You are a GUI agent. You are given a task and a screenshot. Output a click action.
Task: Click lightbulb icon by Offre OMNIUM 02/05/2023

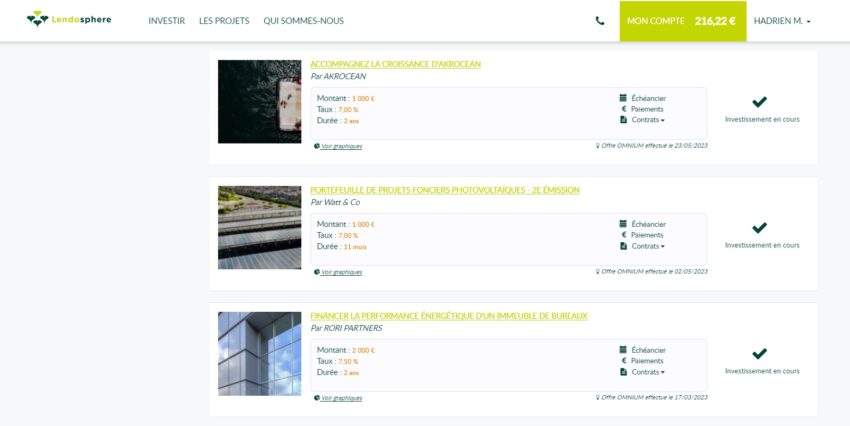[x=597, y=271]
